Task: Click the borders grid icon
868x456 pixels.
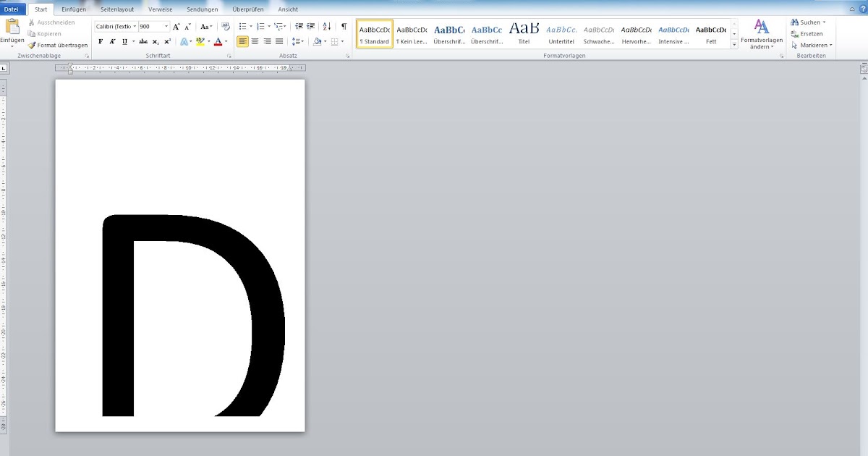Action: pyautogui.click(x=335, y=42)
